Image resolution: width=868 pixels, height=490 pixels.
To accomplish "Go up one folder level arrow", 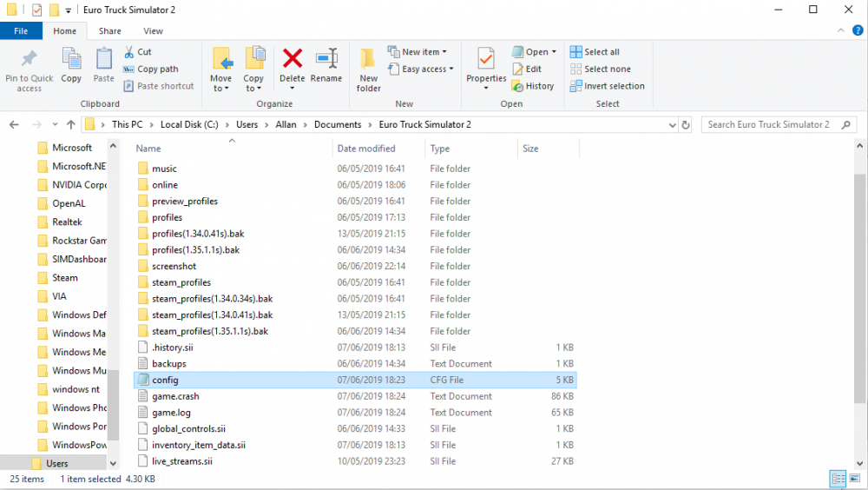I will 70,124.
